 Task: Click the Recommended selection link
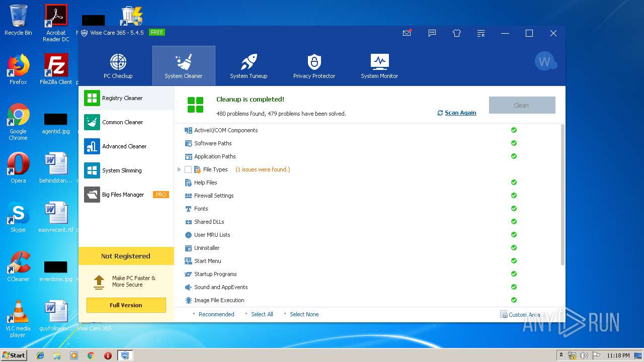click(216, 314)
